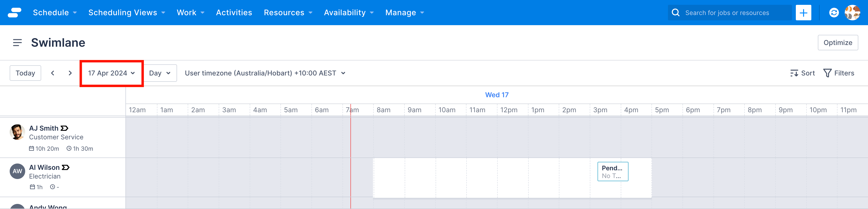
Task: Open the Scheduling Views menu
Action: click(x=127, y=12)
